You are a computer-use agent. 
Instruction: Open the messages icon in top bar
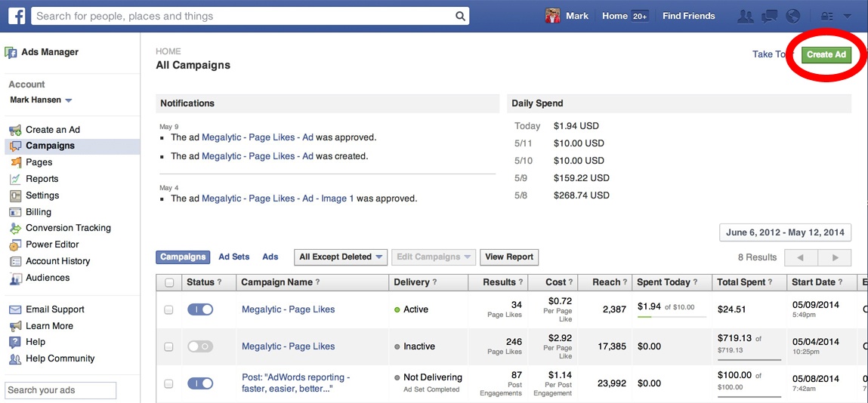[x=769, y=16]
